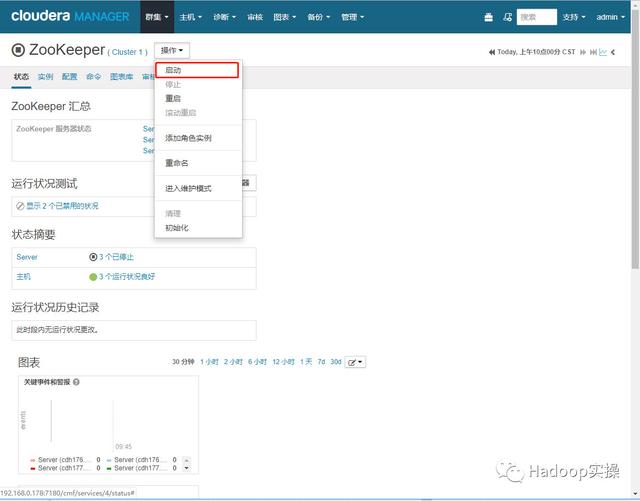
Task: Show the time range chart icon
Action: [x=603, y=52]
